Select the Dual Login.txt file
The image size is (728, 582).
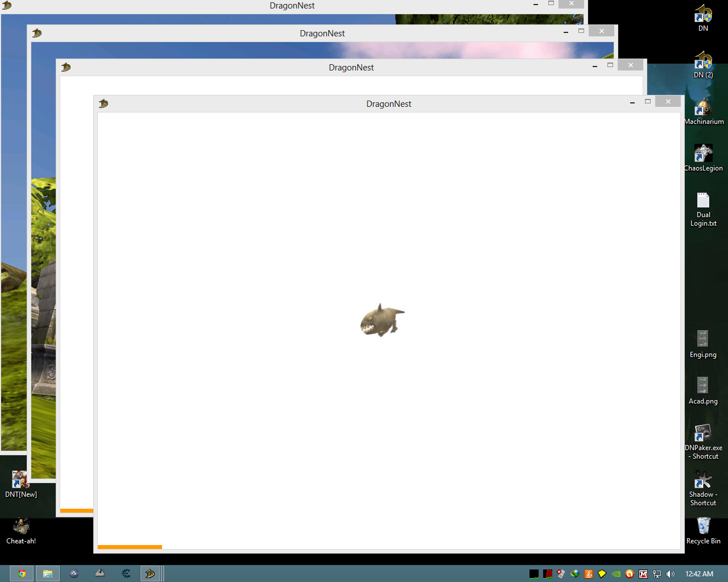click(704, 209)
